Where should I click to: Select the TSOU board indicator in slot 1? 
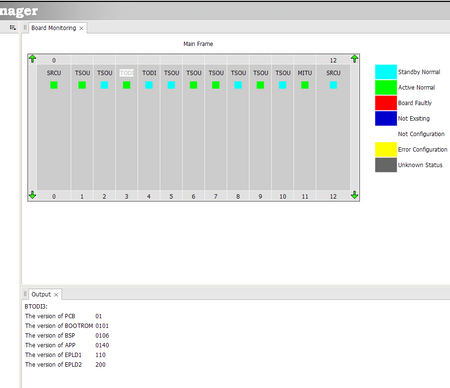pos(82,85)
